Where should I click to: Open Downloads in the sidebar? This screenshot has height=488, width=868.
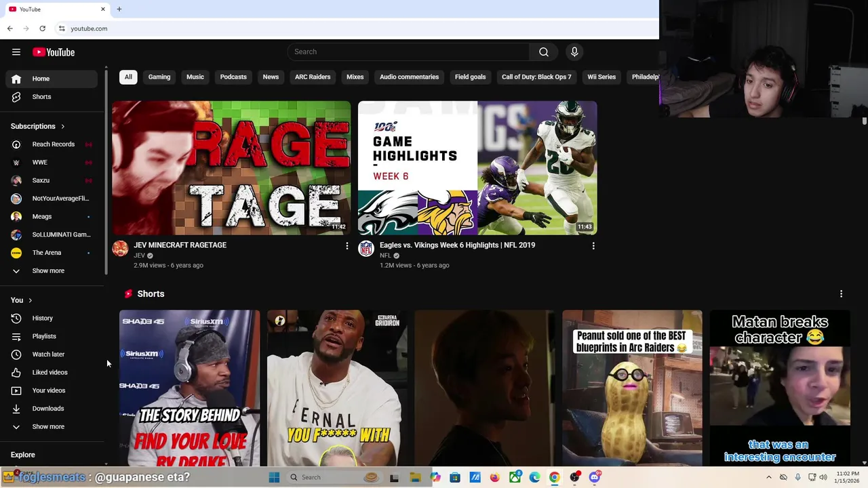[52, 409]
